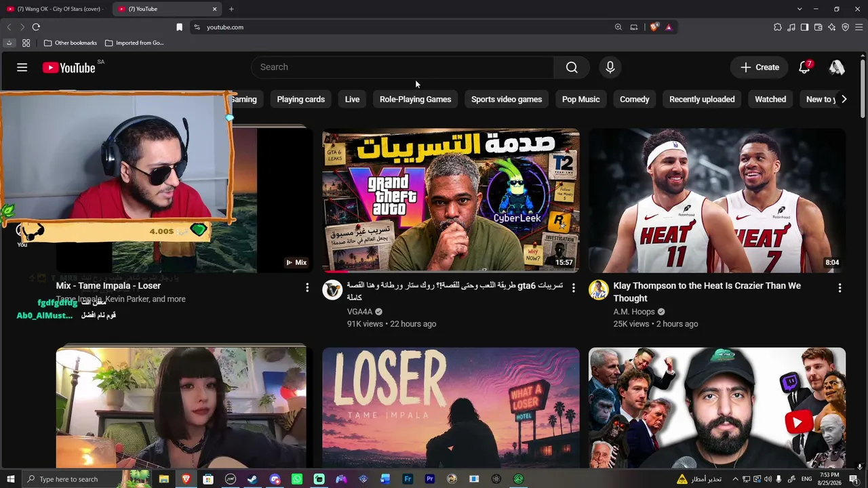The image size is (868, 488).
Task: Open more options for Tame Impala mix
Action: [307, 288]
